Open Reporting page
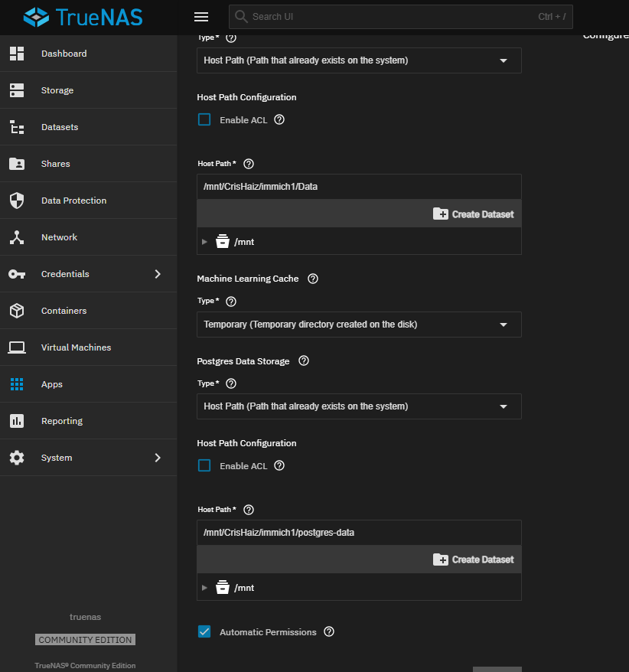The width and height of the screenshot is (629, 672). (88, 421)
